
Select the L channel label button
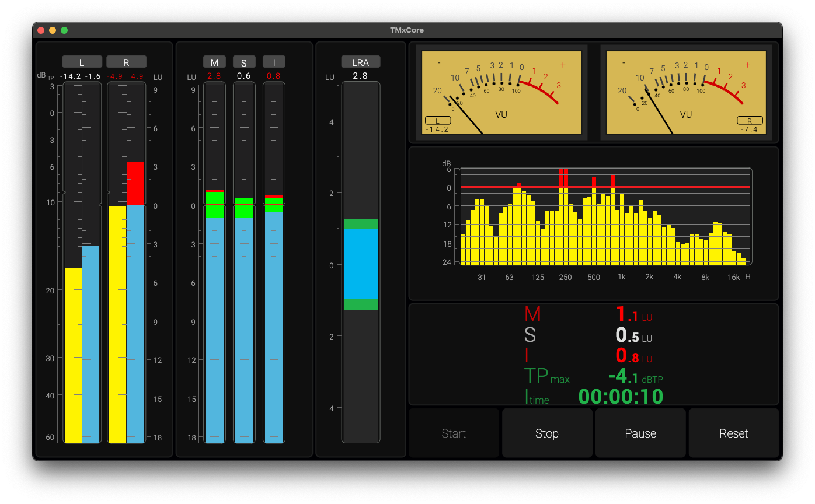(82, 62)
